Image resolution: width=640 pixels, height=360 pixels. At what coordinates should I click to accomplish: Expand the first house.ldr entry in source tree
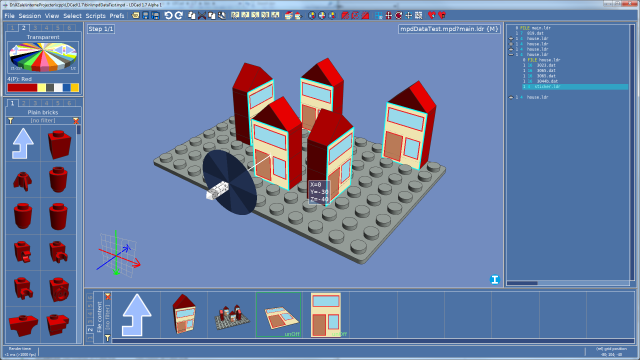point(511,38)
